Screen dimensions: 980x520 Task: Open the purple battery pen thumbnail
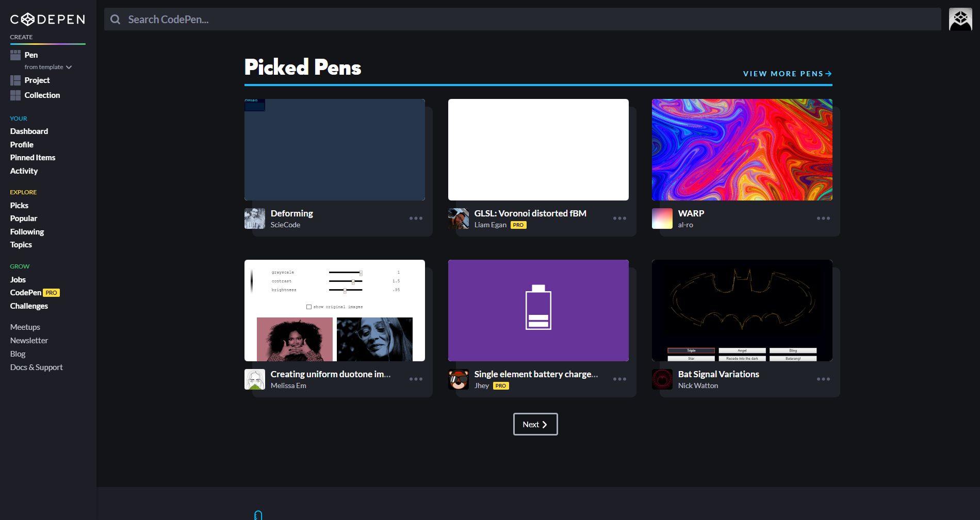[538, 310]
